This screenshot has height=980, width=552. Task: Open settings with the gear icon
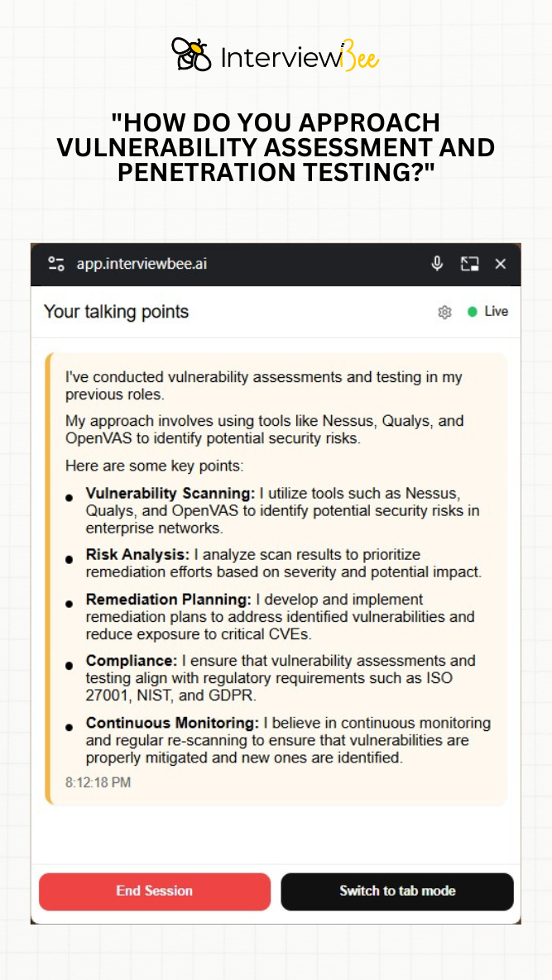coord(444,312)
